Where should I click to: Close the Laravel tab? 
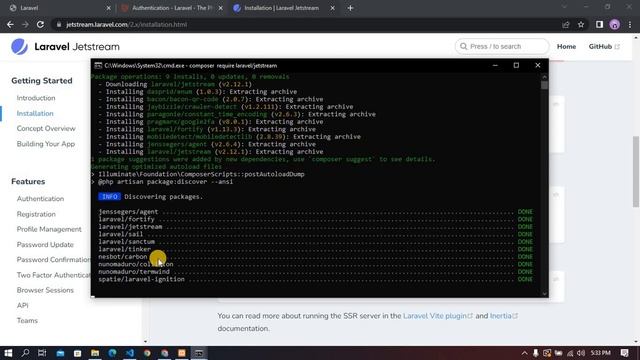click(108, 8)
